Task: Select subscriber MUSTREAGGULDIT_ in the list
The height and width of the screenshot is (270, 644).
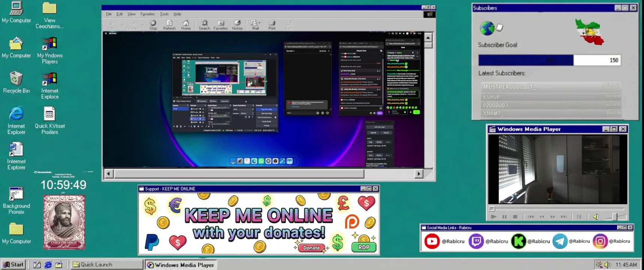Action: [x=551, y=87]
